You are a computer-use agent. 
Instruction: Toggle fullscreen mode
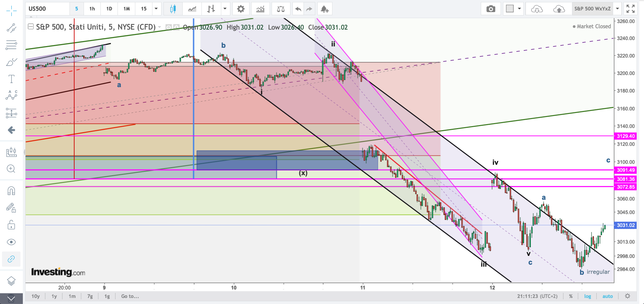pos(631,9)
